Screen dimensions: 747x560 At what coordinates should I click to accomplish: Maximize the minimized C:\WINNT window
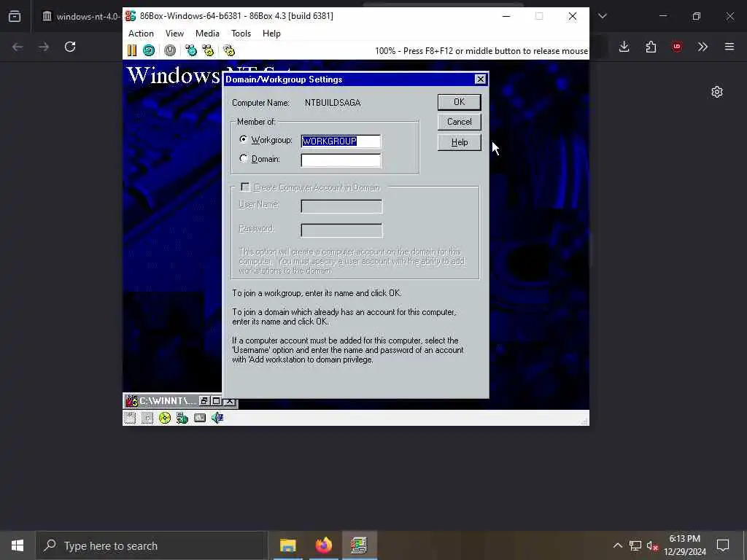click(216, 402)
